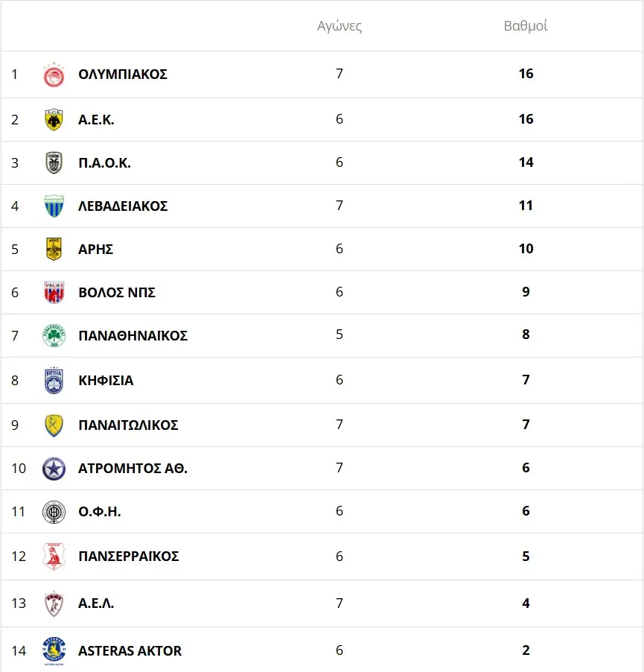The width and height of the screenshot is (644, 672).
Task: Click the Aris yellow crest icon
Action: [x=54, y=249]
